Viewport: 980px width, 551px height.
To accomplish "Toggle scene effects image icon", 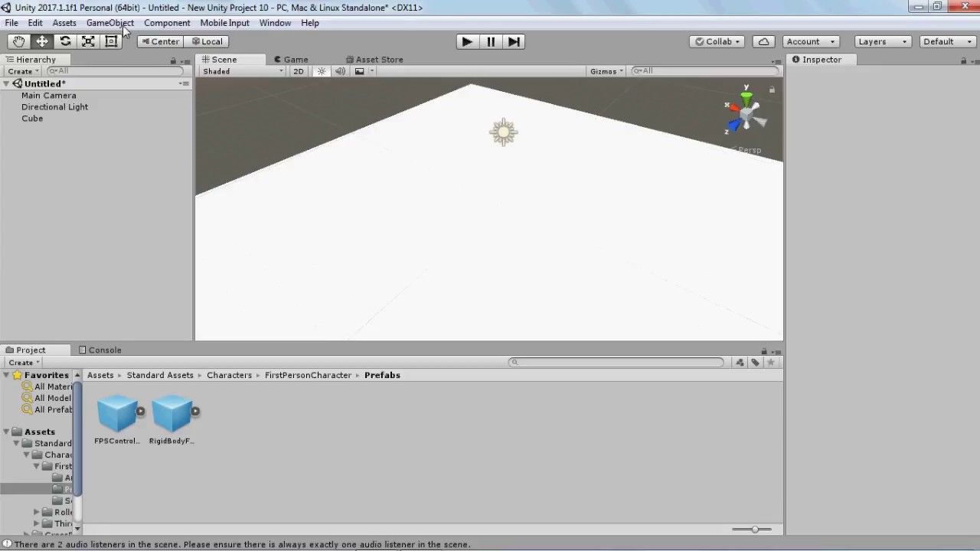I will coord(359,71).
